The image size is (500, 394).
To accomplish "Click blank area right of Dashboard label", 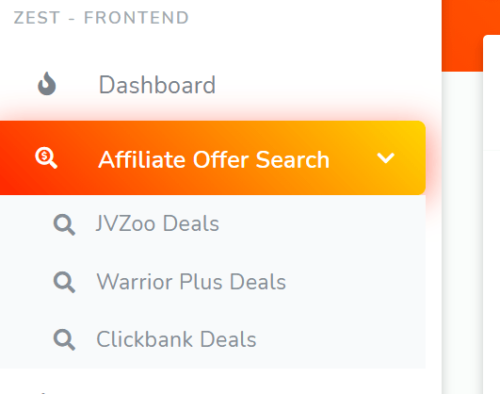I will 317,85.
